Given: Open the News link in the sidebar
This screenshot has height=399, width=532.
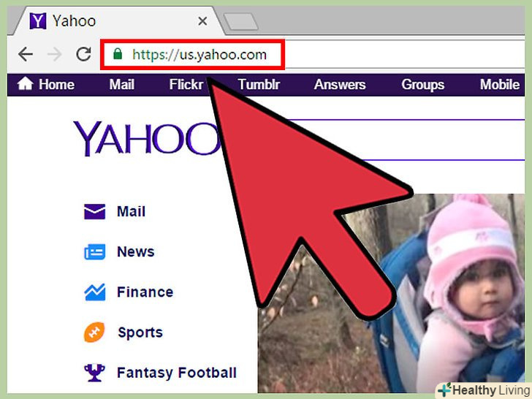Looking at the screenshot, I should 136,251.
